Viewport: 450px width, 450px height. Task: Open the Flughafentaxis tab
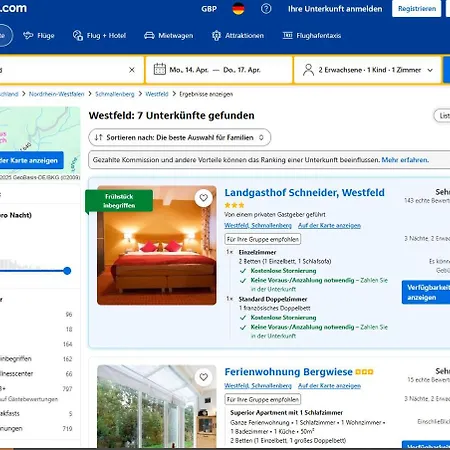(312, 36)
